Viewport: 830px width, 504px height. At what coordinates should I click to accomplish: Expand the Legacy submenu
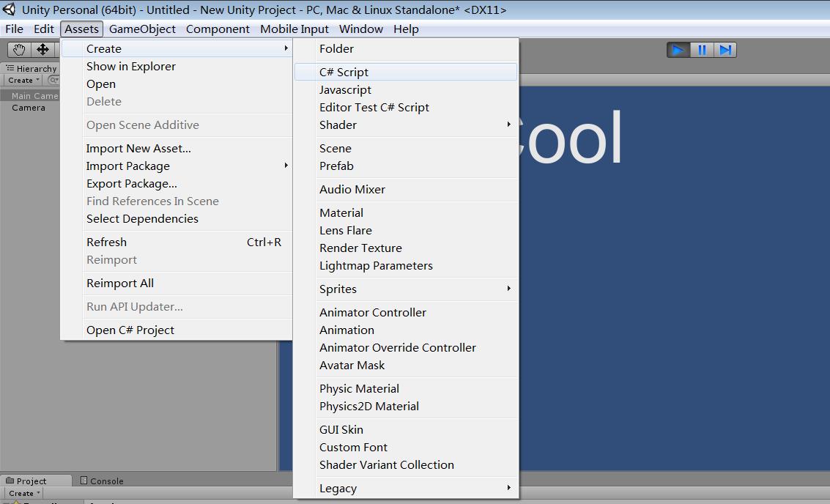pos(405,488)
